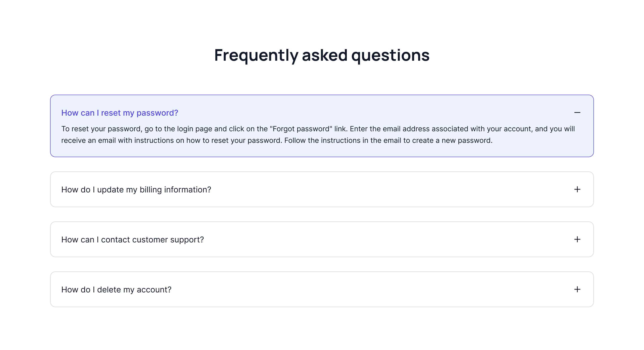Expand "How do I delete my account?"

[116, 290]
